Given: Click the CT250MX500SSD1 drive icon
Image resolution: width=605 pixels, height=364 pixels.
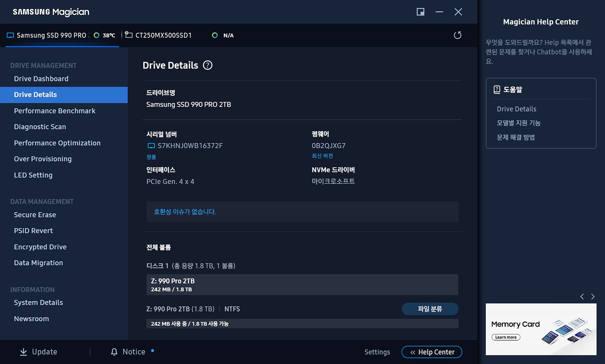Looking at the screenshot, I should pyautogui.click(x=129, y=35).
